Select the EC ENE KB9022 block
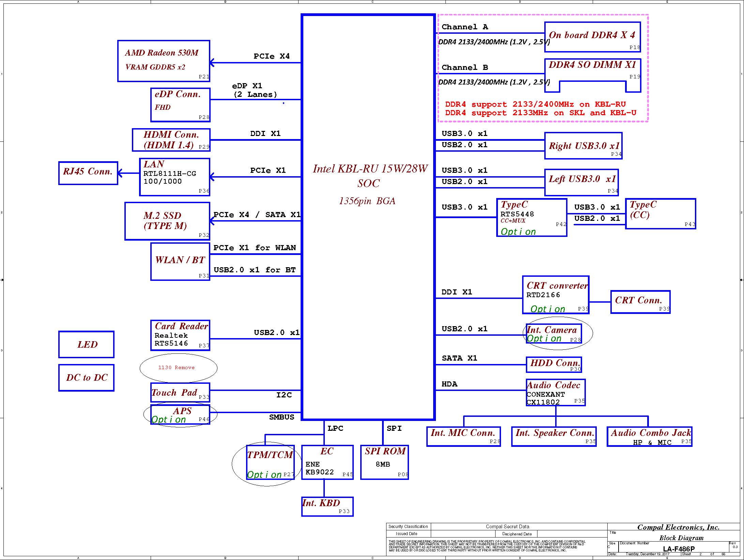The image size is (744, 560). pyautogui.click(x=327, y=462)
